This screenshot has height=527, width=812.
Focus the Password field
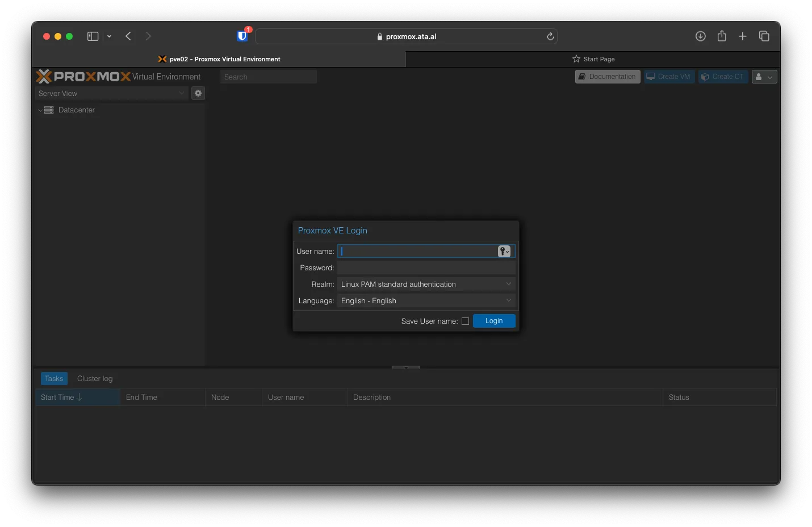[426, 267]
